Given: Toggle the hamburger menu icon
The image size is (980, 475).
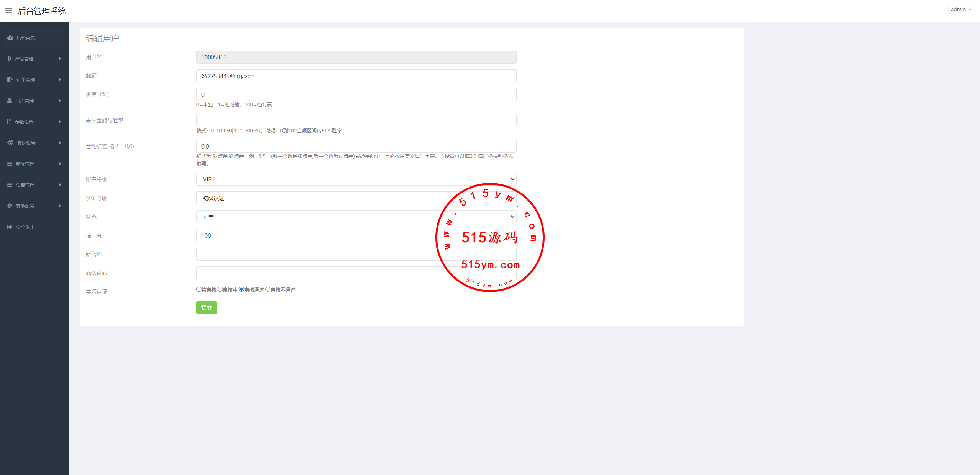Looking at the screenshot, I should point(8,11).
